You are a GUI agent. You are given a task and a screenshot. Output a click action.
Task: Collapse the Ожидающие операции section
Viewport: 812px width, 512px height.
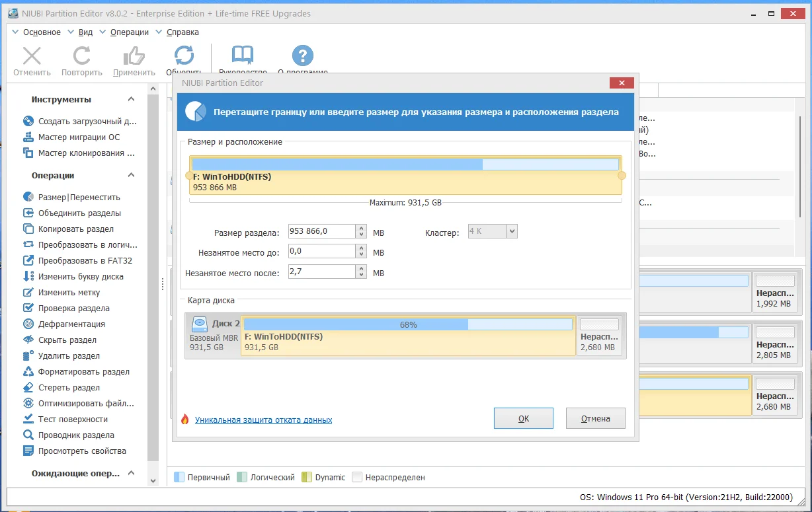point(131,473)
